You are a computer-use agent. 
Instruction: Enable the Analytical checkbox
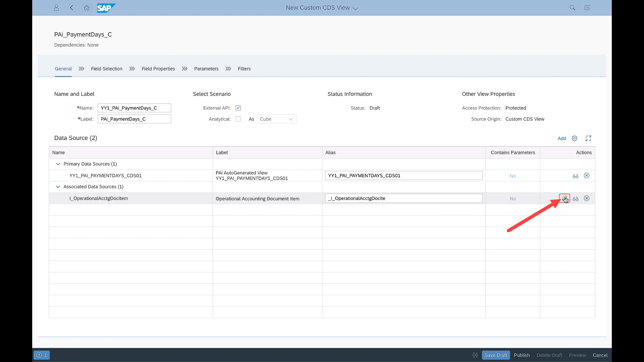tap(238, 119)
